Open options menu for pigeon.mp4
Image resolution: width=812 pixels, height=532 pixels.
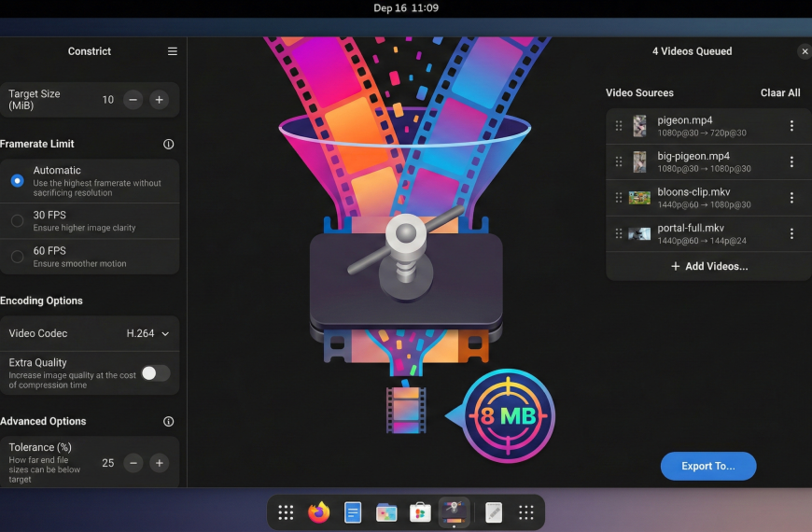pos(791,125)
